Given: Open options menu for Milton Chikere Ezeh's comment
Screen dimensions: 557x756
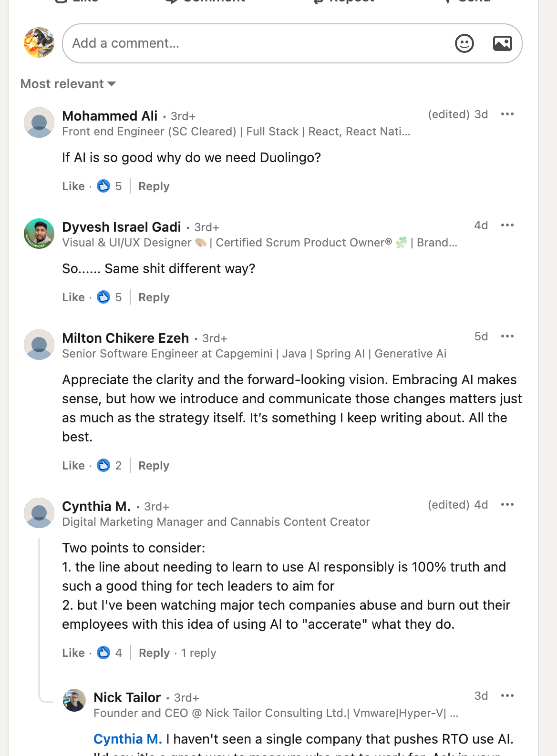Looking at the screenshot, I should coord(507,337).
